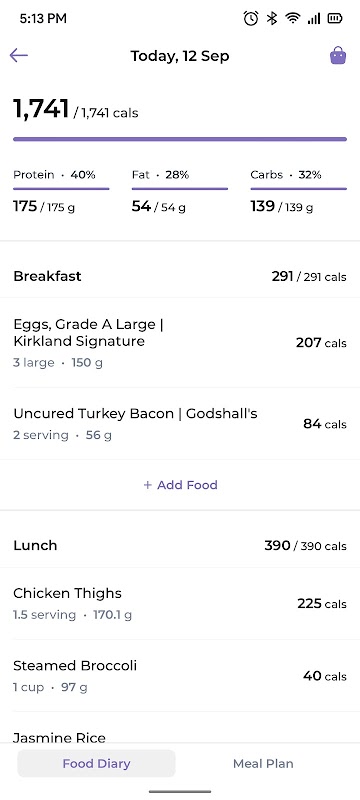The width and height of the screenshot is (360, 800).
Task: Tap the alarm clock status icon
Action: (x=250, y=19)
